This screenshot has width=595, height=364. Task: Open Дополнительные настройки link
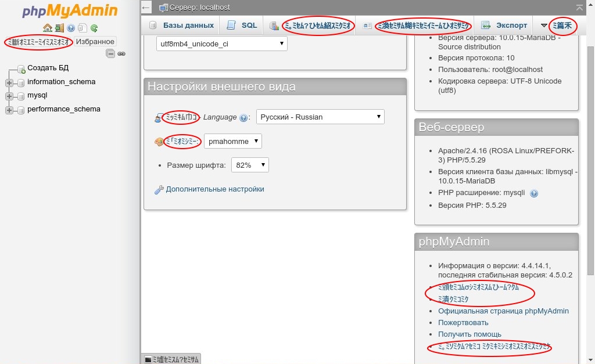click(x=215, y=189)
